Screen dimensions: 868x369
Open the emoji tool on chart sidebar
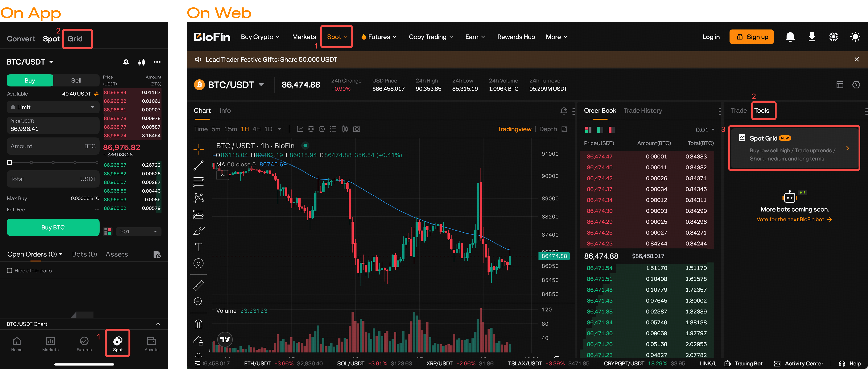tap(199, 263)
